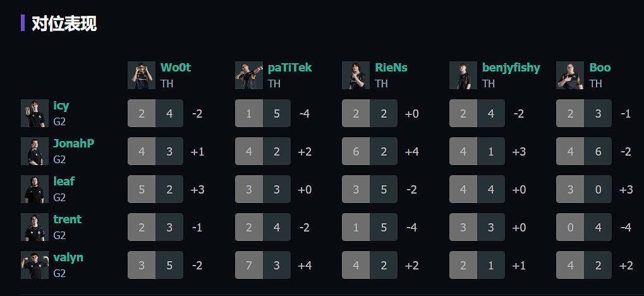
Task: Select leaf versus Boo 3-0 cell
Action: tap(584, 190)
